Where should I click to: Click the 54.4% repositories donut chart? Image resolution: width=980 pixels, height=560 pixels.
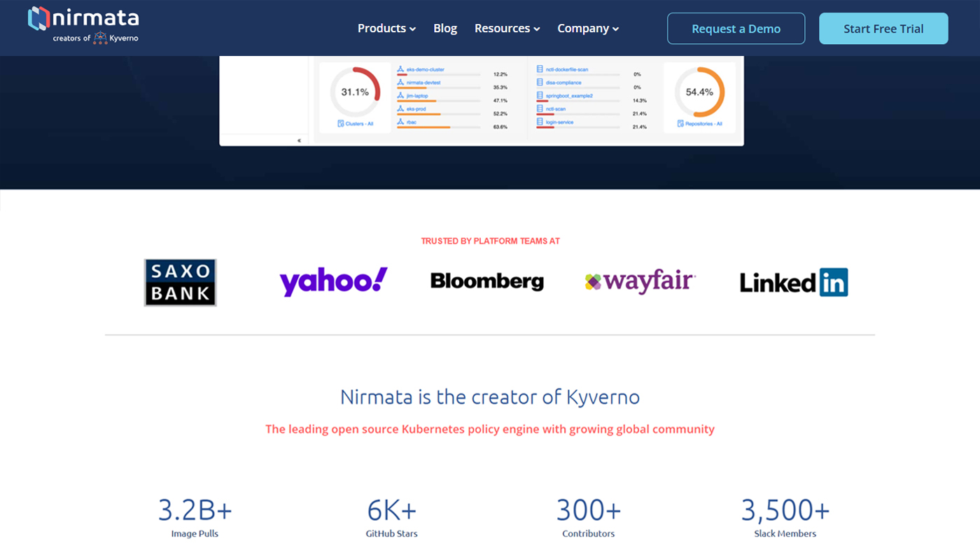point(699,92)
